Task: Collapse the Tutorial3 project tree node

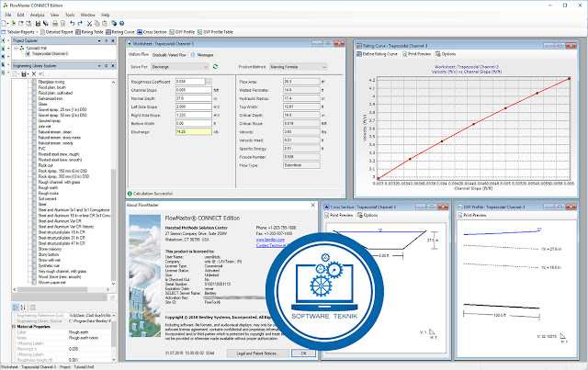Action: (17, 49)
